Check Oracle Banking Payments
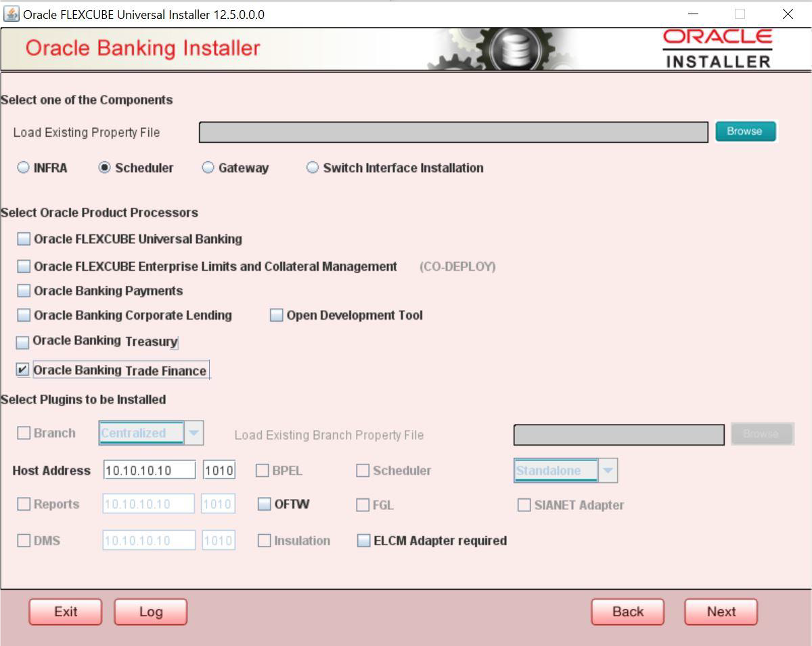This screenshot has height=646, width=812. click(x=24, y=290)
